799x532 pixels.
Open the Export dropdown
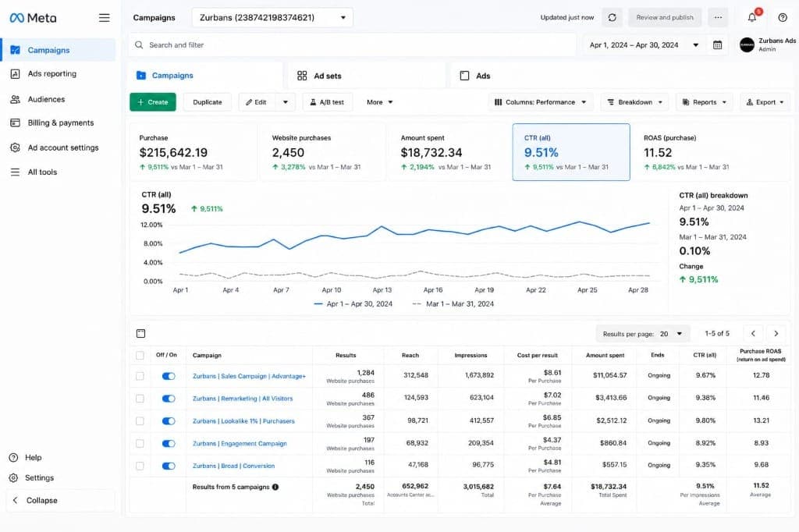pyautogui.click(x=765, y=102)
